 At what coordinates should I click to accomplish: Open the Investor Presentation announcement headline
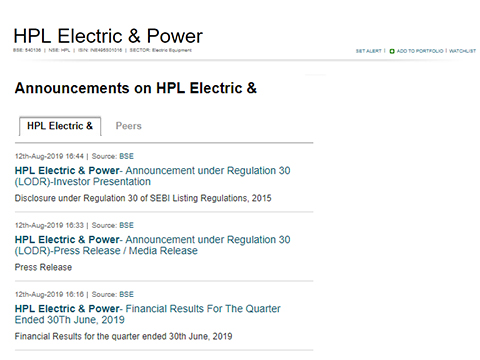point(152,176)
